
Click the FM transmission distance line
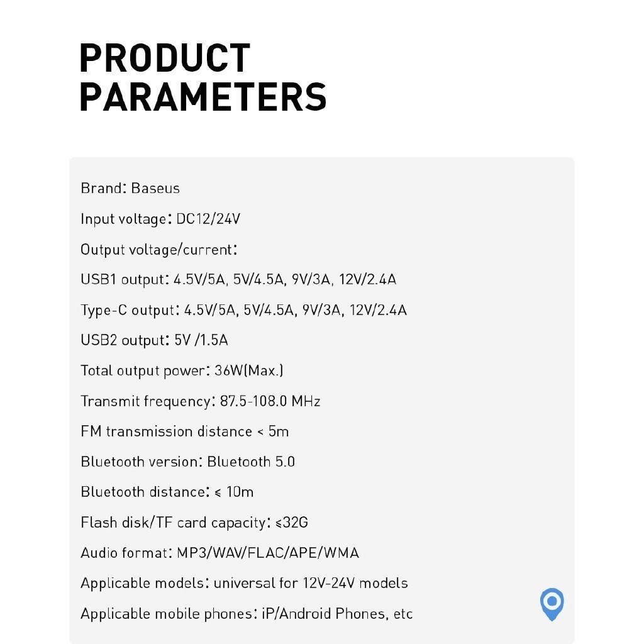point(184,431)
